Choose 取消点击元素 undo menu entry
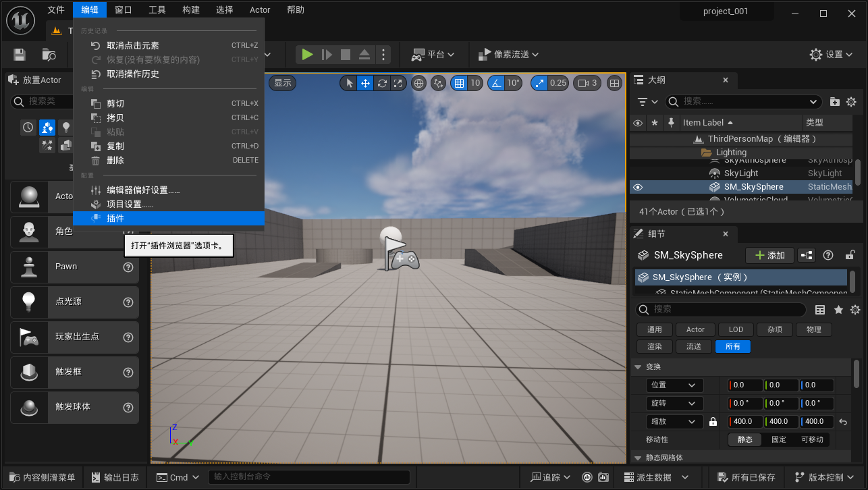Image resolution: width=868 pixels, height=490 pixels. tap(169, 45)
